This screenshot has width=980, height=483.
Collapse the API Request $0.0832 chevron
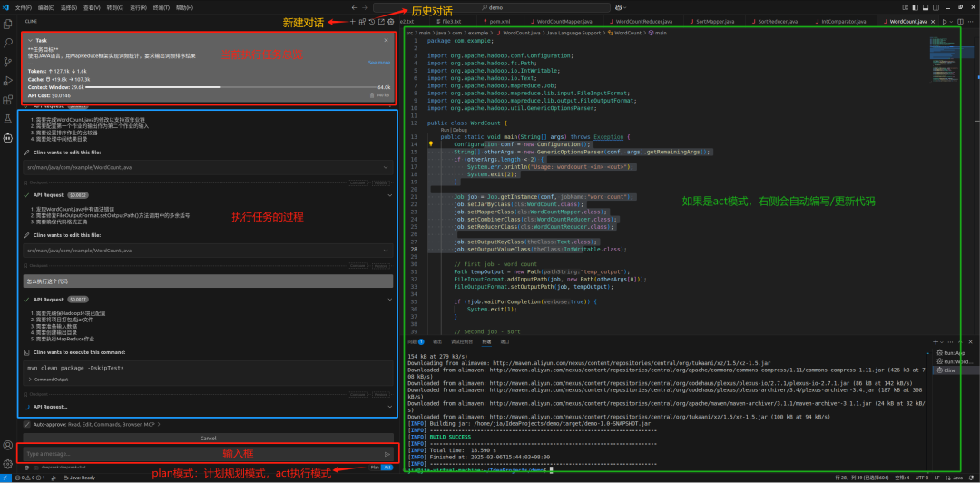point(389,194)
